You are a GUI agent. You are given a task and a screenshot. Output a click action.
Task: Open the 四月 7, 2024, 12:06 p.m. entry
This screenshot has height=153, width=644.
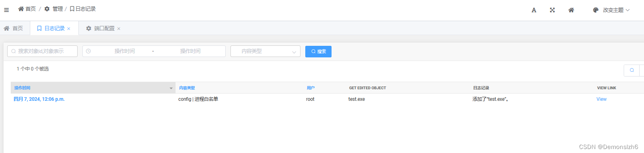point(39,99)
